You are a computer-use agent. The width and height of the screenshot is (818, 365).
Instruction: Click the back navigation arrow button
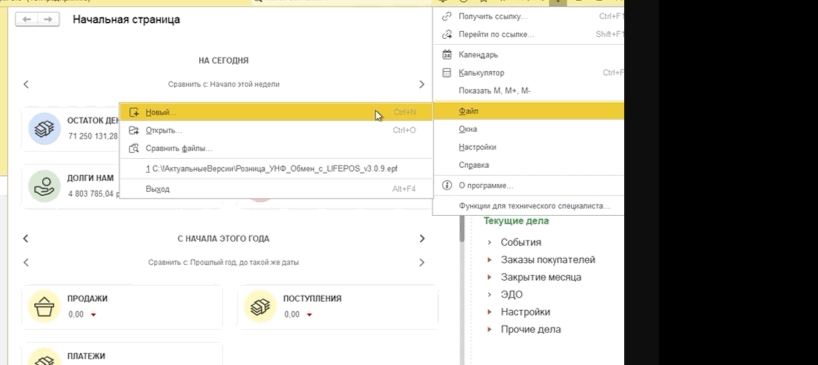coord(27,19)
